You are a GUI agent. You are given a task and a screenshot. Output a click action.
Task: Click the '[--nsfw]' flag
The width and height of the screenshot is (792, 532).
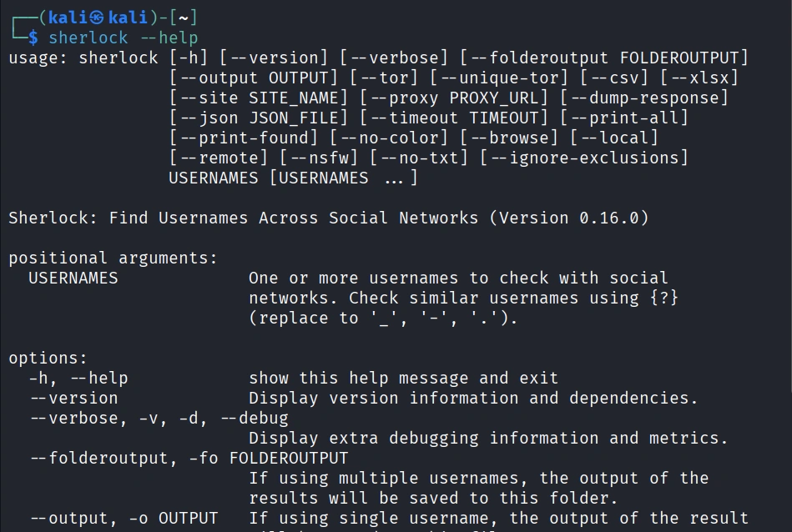(319, 158)
